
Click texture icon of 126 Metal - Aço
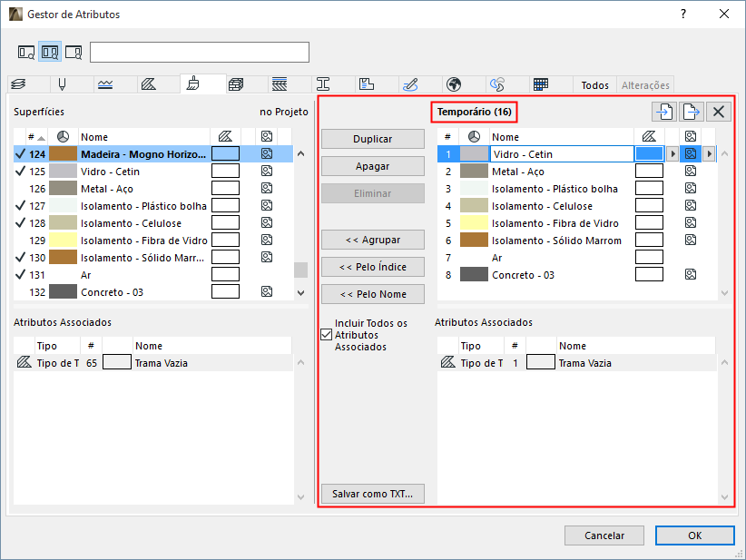(267, 189)
